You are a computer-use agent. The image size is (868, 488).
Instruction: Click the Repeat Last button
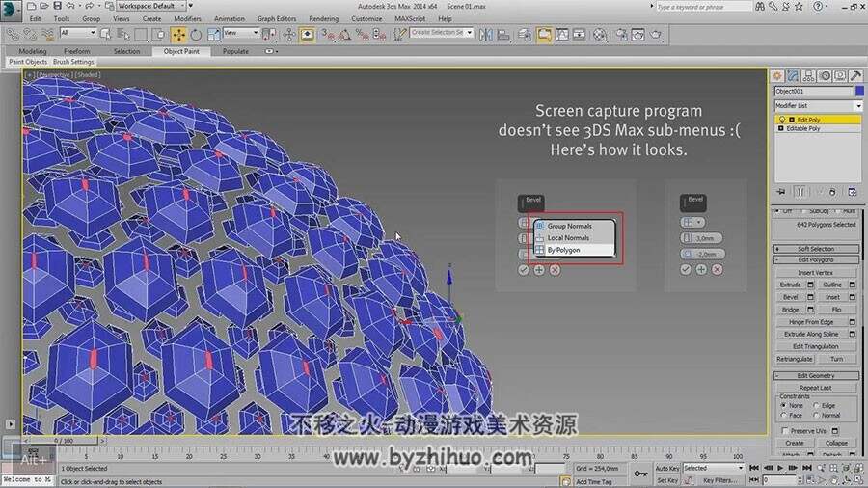[x=815, y=388]
